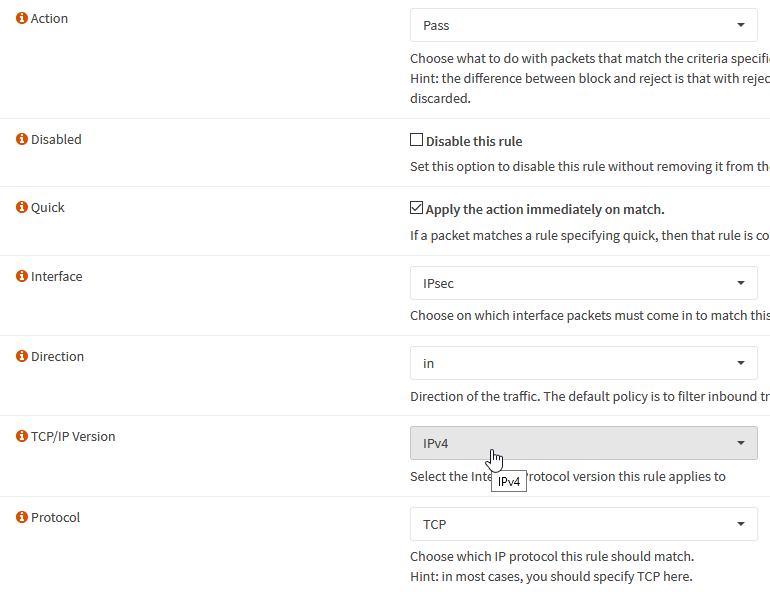This screenshot has height=594, width=770.
Task: Expand the Protocol dropdown showing TCP
Action: (x=583, y=524)
